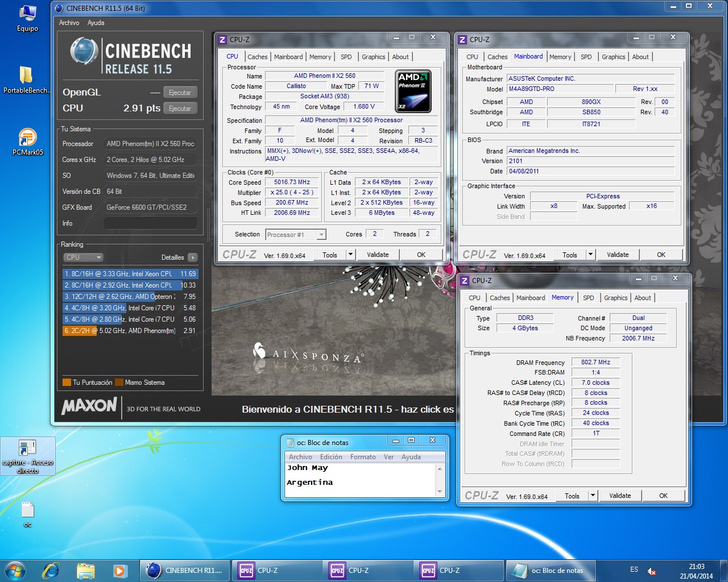
Task: Open Ver menu in Notepad
Action: point(388,457)
